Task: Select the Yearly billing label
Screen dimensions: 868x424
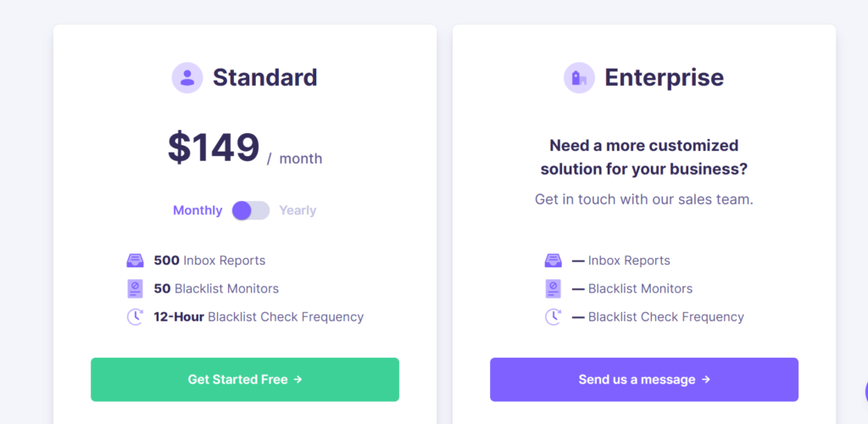Action: (x=298, y=210)
